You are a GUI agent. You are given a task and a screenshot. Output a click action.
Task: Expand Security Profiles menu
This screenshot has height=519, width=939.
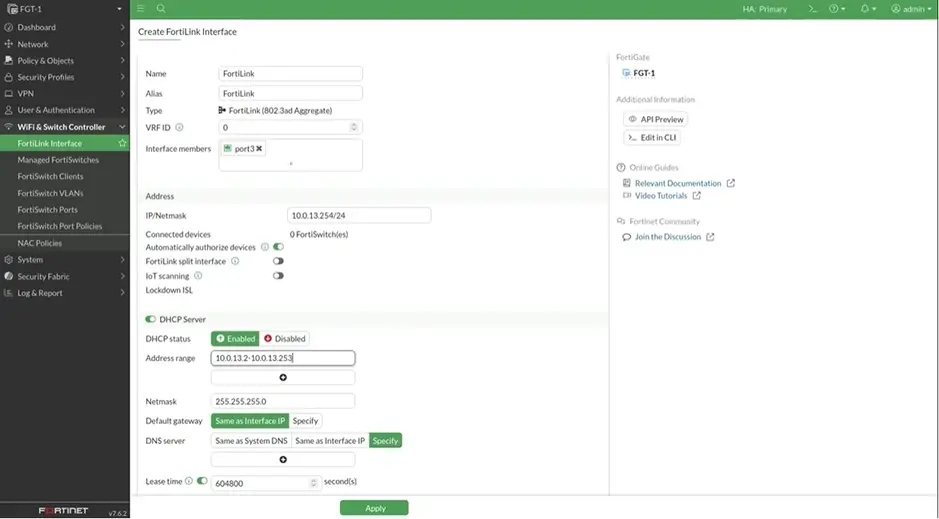tap(65, 77)
